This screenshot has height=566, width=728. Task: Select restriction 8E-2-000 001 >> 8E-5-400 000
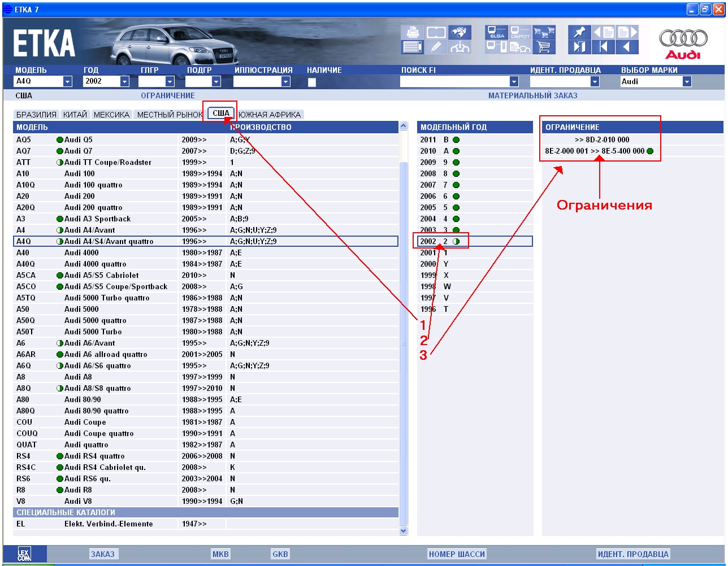click(x=632, y=151)
